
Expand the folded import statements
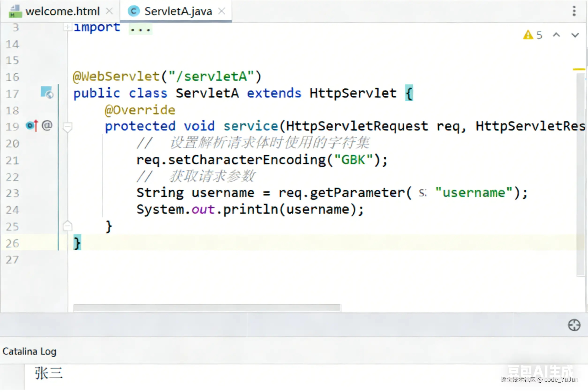67,27
